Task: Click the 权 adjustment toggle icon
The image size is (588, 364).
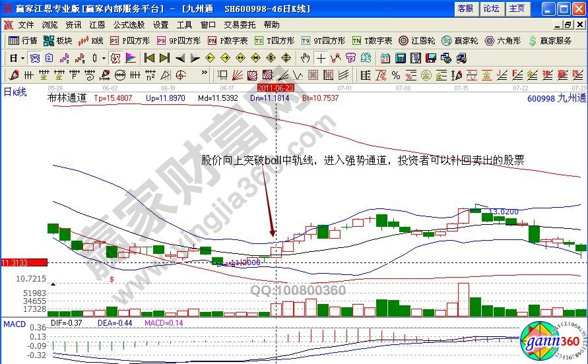Action: (x=116, y=58)
